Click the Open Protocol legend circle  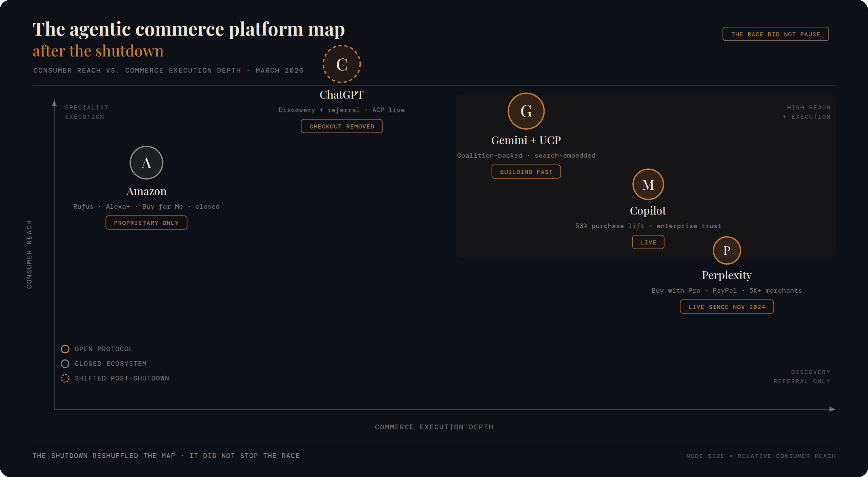[65, 349]
